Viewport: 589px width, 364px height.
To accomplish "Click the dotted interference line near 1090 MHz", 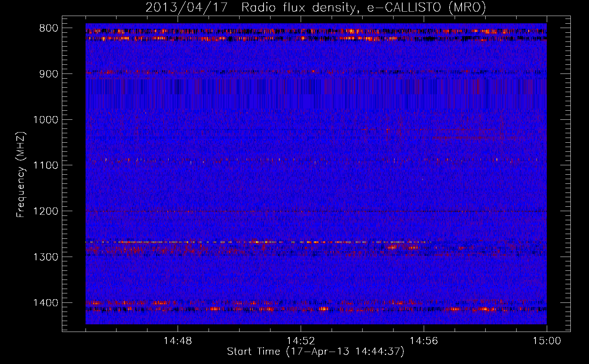I will [x=316, y=159].
